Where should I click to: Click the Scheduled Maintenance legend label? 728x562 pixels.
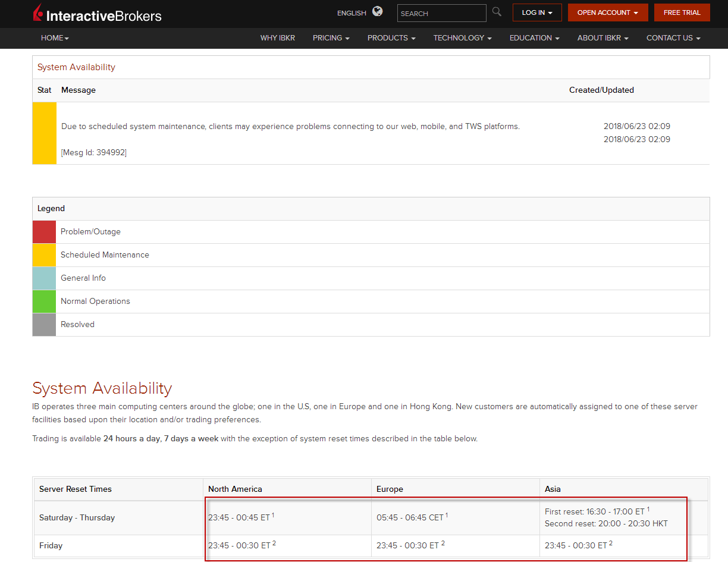pyautogui.click(x=105, y=255)
